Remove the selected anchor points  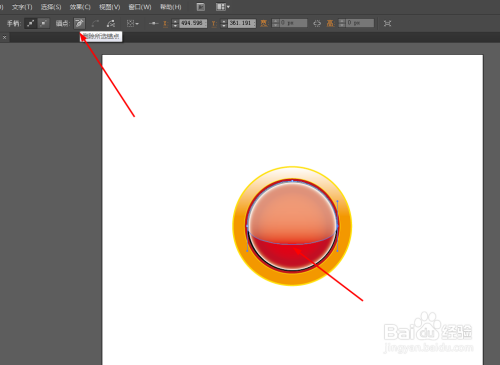click(79, 23)
